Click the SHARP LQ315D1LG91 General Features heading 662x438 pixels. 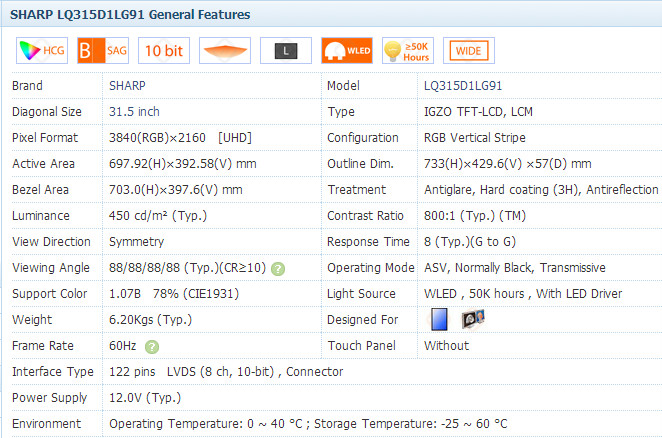tap(130, 15)
